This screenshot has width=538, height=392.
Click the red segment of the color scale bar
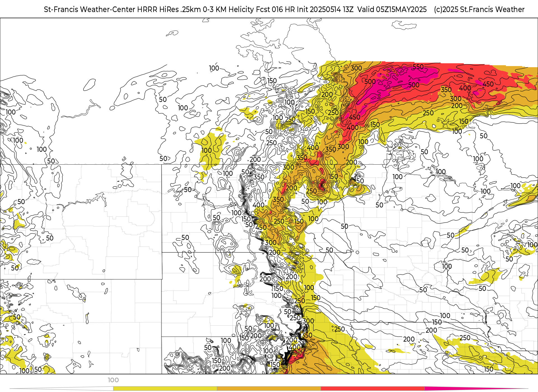click(373, 389)
